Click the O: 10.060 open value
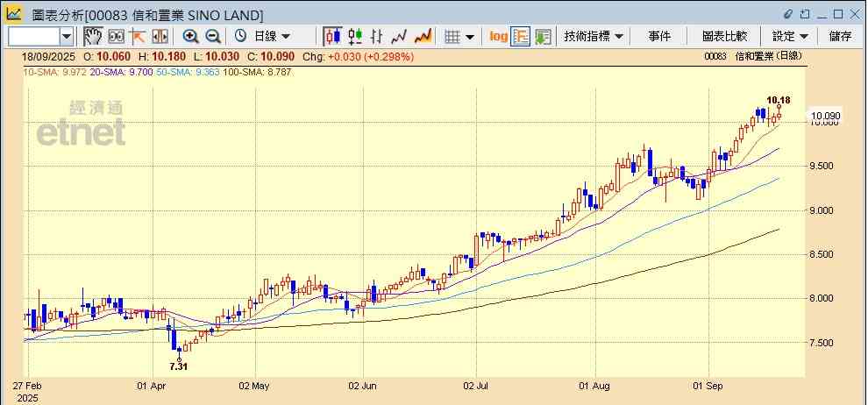Viewport: 868px width, 405px height. pyautogui.click(x=106, y=56)
